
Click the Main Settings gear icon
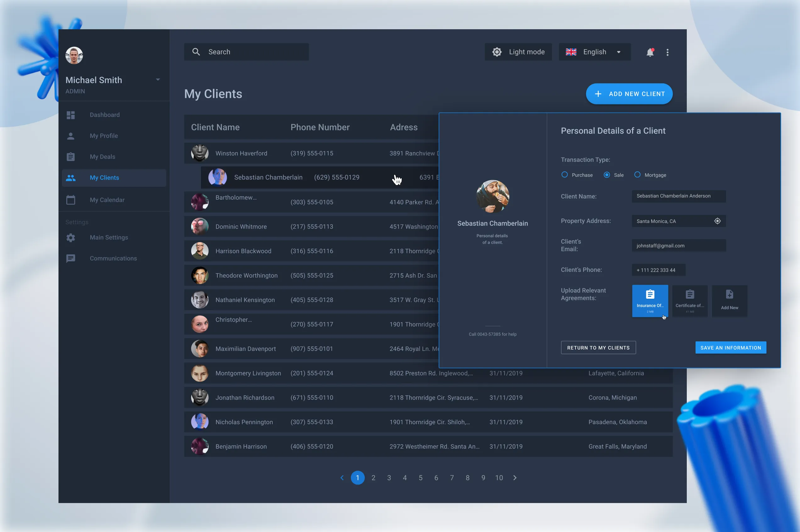click(70, 237)
